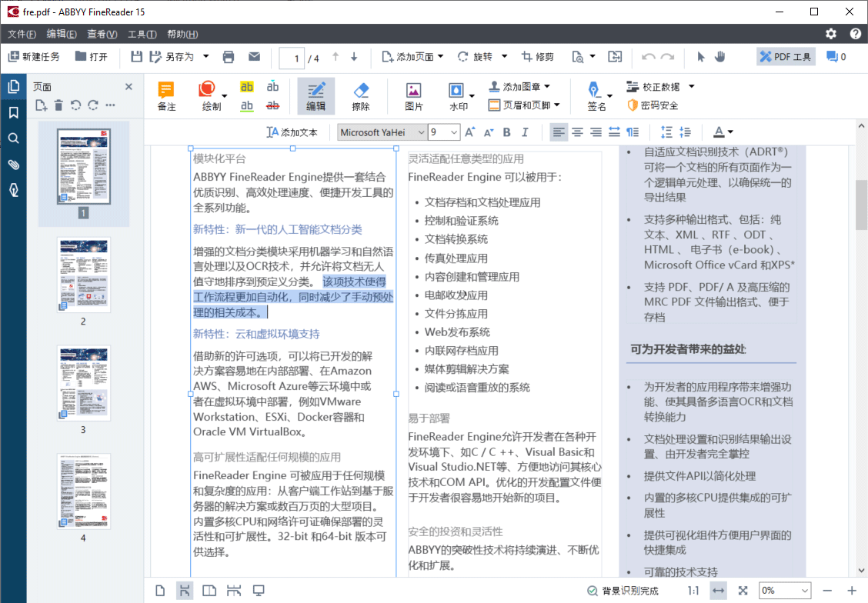
Task: Open the zoom percentage dropdown
Action: click(805, 590)
